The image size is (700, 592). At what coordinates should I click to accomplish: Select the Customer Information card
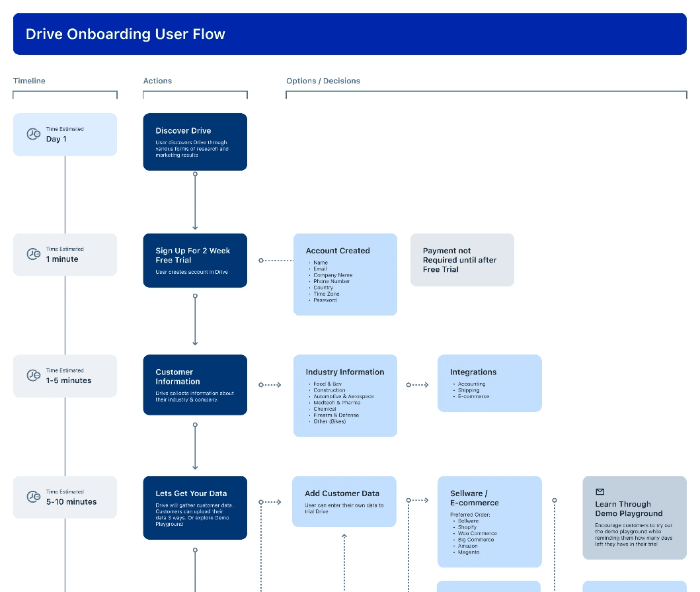(195, 384)
